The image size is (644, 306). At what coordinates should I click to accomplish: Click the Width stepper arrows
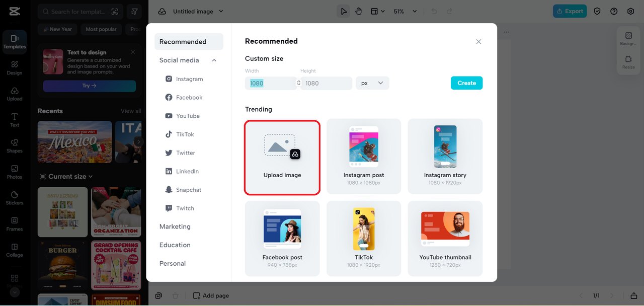tap(299, 83)
